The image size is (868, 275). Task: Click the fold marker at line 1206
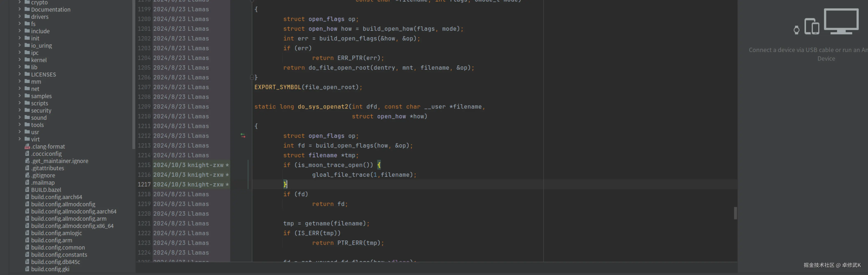click(252, 77)
